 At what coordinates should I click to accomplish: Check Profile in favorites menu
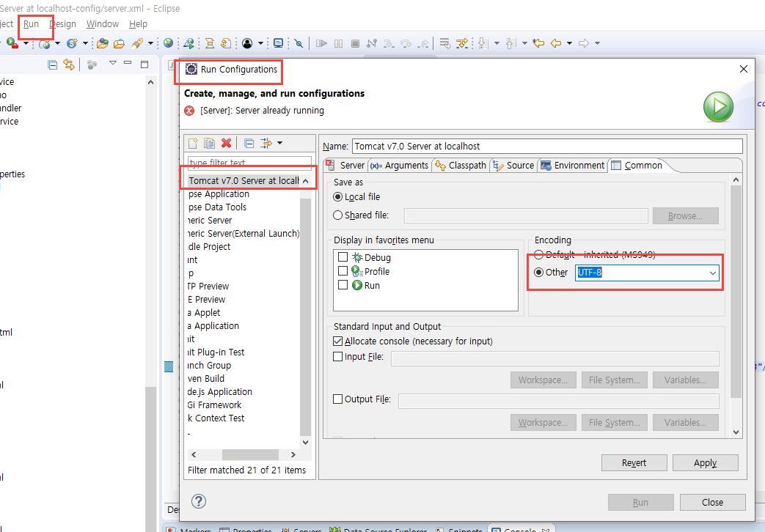coord(343,270)
